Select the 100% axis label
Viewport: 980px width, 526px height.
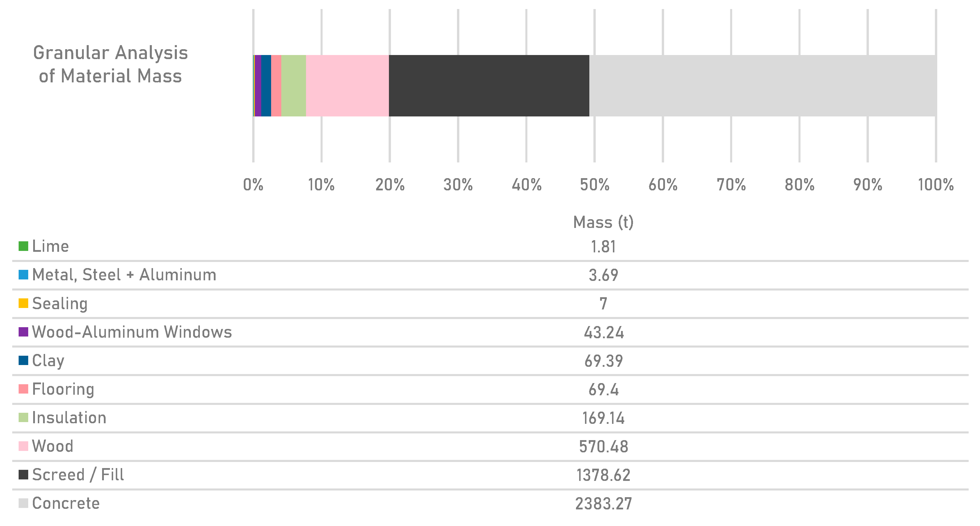(935, 185)
